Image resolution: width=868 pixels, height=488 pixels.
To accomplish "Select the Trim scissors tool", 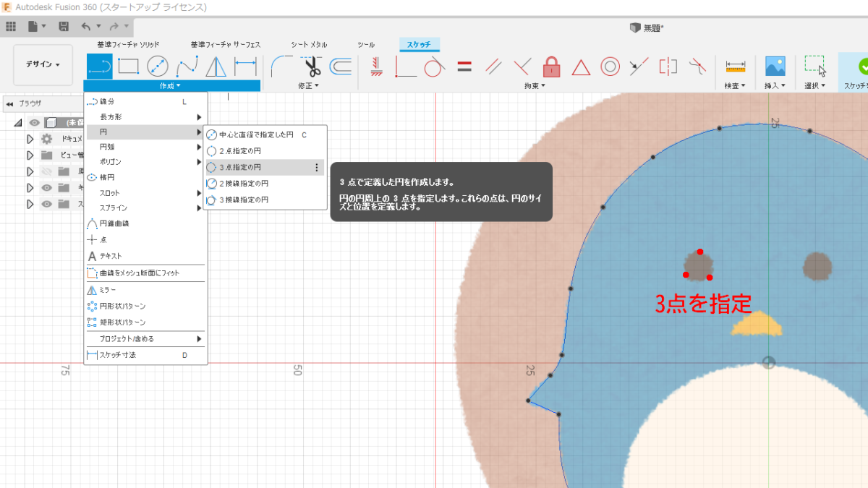I will pyautogui.click(x=312, y=67).
